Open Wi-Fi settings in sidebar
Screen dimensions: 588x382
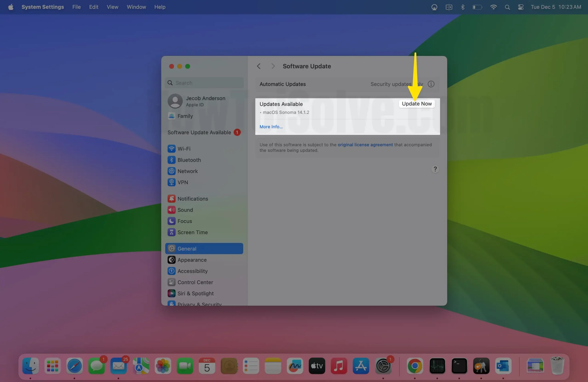[204, 149]
